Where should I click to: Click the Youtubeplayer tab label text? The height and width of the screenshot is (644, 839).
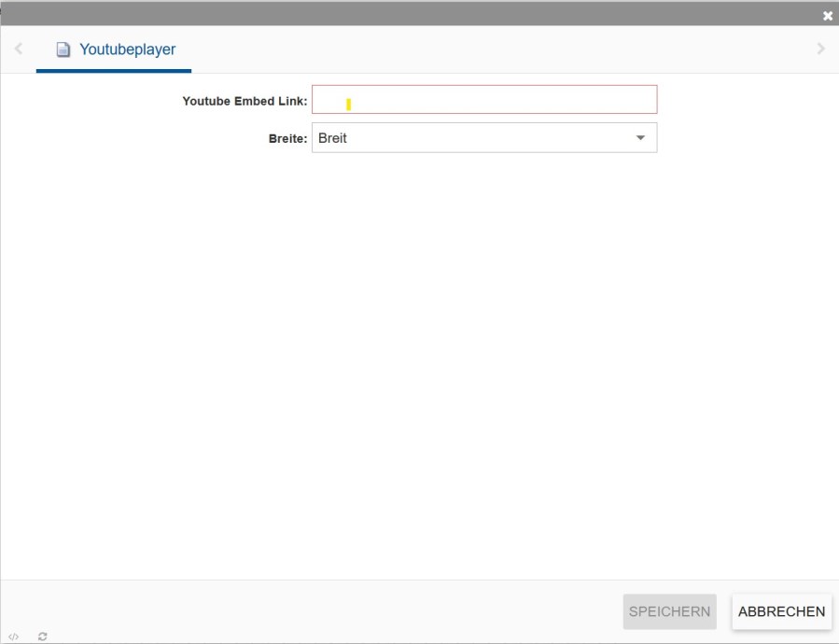[128, 49]
